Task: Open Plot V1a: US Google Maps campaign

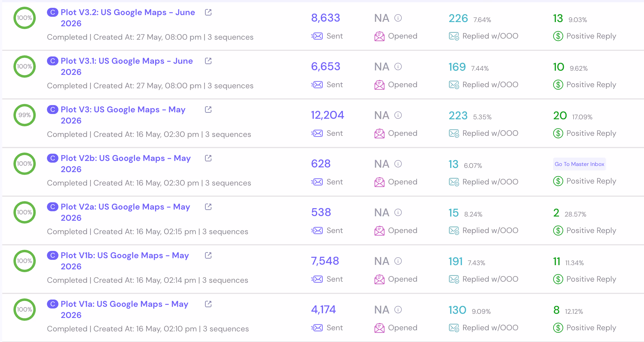Action: (124, 309)
